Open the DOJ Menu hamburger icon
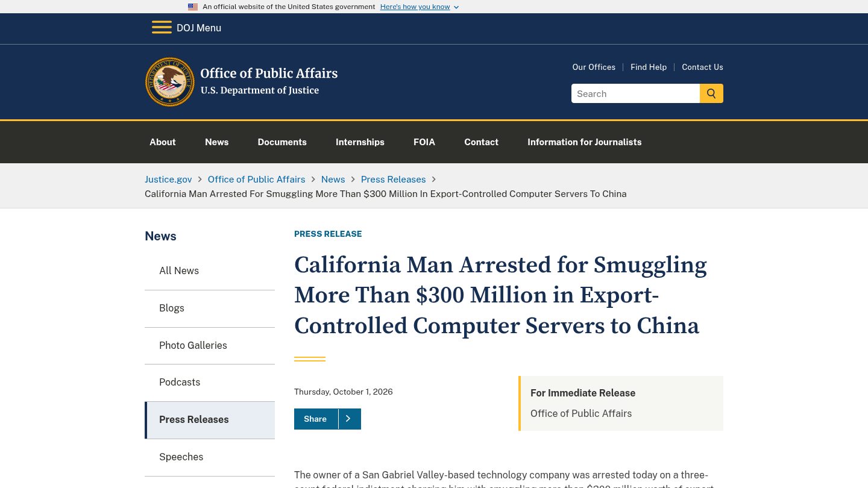 point(162,28)
